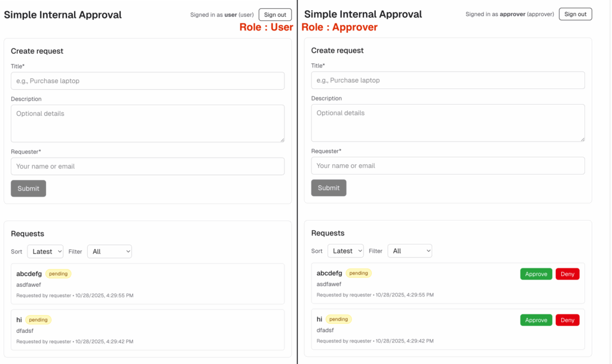Screen dimensions: 612x364
Task: Select the Requester field in the user panel
Action: [148, 166]
